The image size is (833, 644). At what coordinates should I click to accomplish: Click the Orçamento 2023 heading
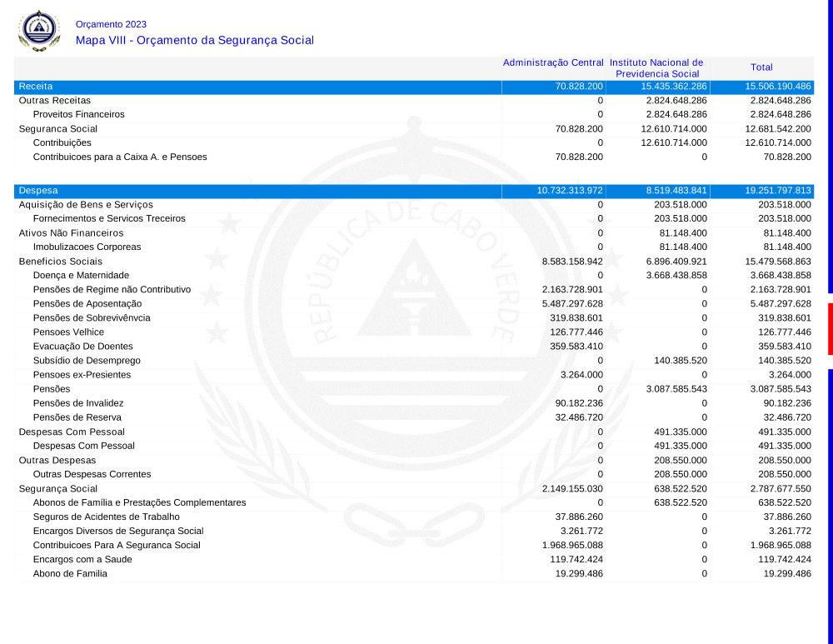(111, 25)
